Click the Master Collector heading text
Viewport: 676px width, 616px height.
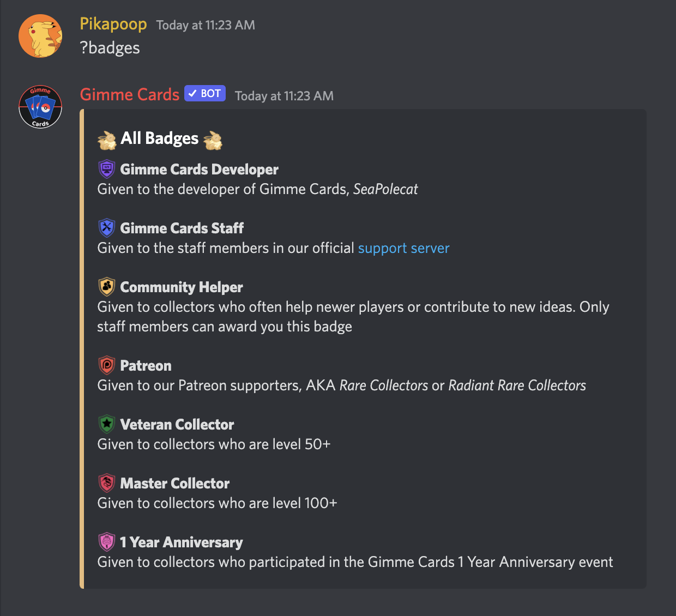coord(174,484)
